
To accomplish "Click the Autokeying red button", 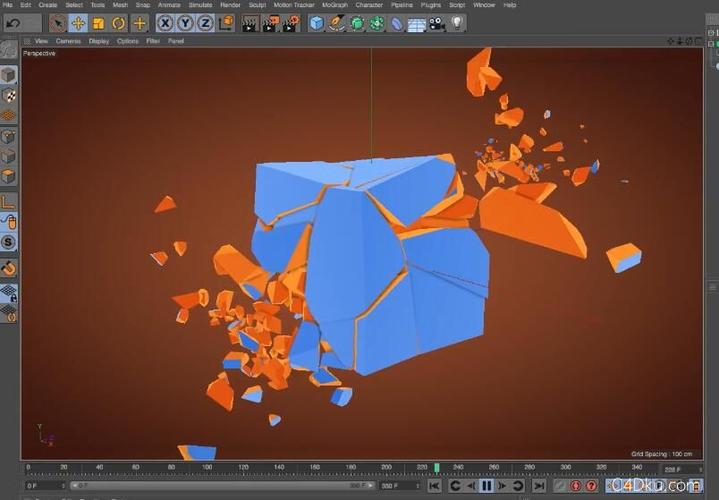I will (x=576, y=485).
